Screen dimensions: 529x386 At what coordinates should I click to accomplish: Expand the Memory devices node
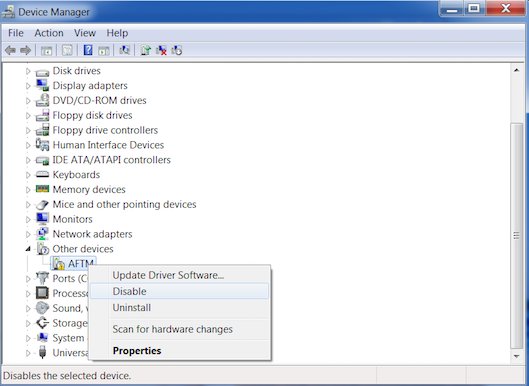point(28,190)
